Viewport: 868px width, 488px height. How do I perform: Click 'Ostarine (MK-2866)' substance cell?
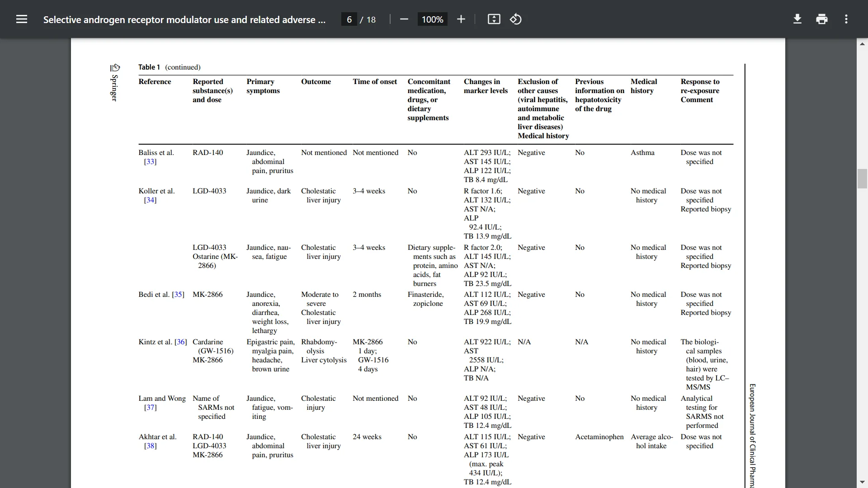(215, 261)
